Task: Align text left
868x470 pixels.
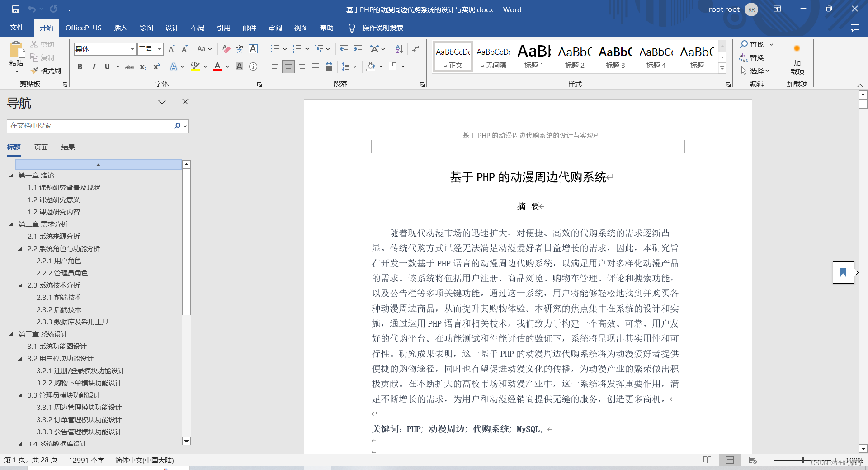Action: click(x=274, y=67)
